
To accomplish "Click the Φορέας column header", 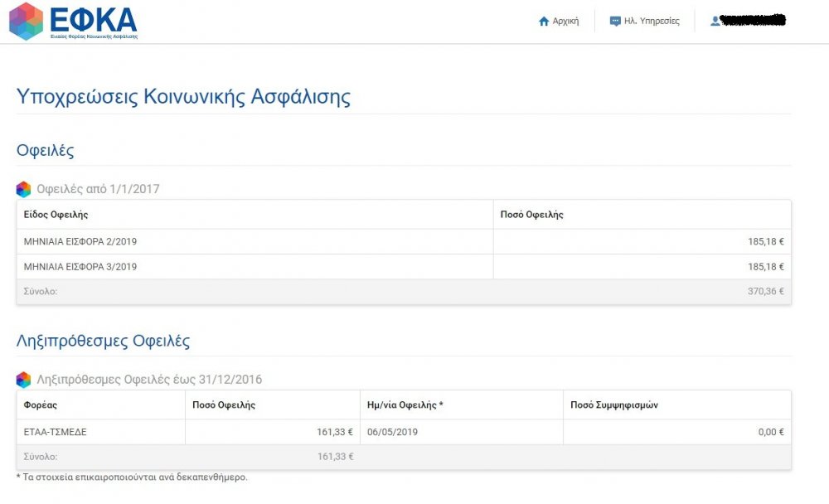I will [41, 405].
